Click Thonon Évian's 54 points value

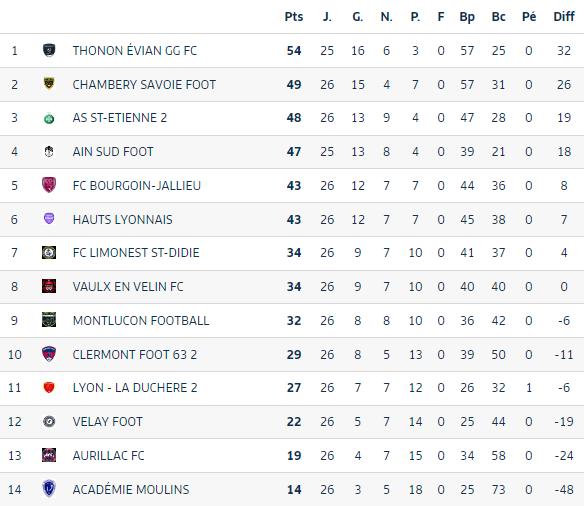pyautogui.click(x=294, y=50)
